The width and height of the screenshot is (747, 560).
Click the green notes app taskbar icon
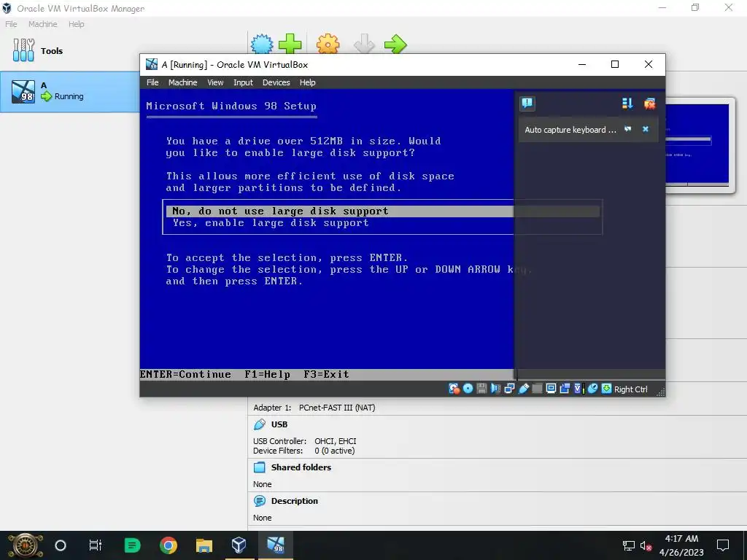(x=132, y=545)
